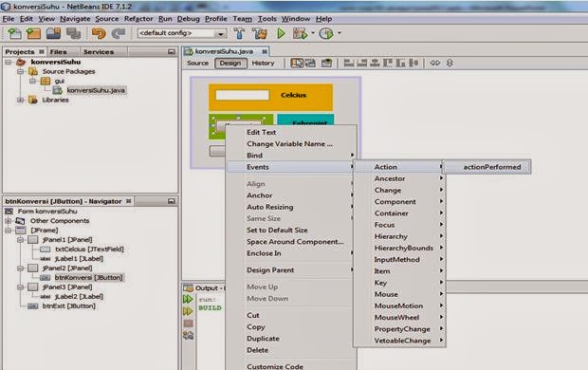Viewport: 588px width, 370px height.
Task: Minimize the Navigator panel
Action: [x=172, y=201]
